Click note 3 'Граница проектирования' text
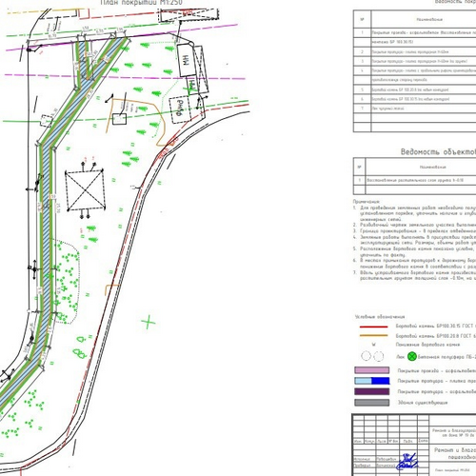 (418, 231)
